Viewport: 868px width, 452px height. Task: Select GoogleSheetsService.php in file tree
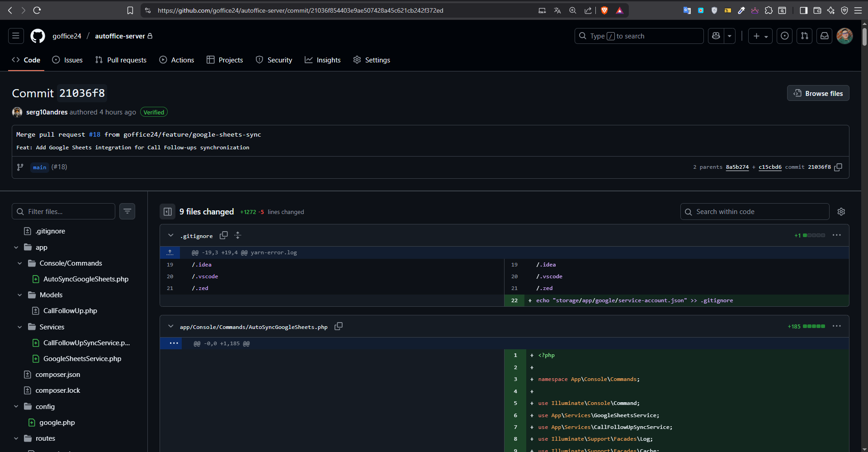pos(82,359)
